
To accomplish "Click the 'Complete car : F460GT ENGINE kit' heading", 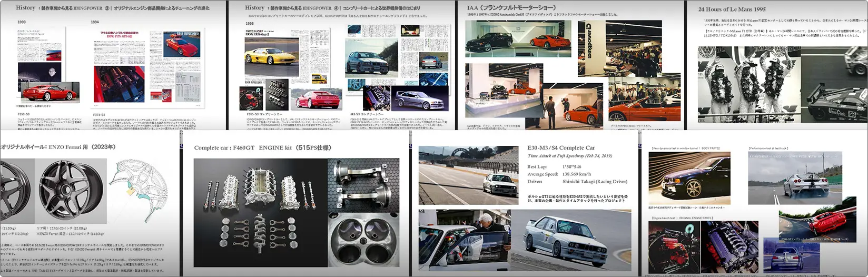I will 262,147.
